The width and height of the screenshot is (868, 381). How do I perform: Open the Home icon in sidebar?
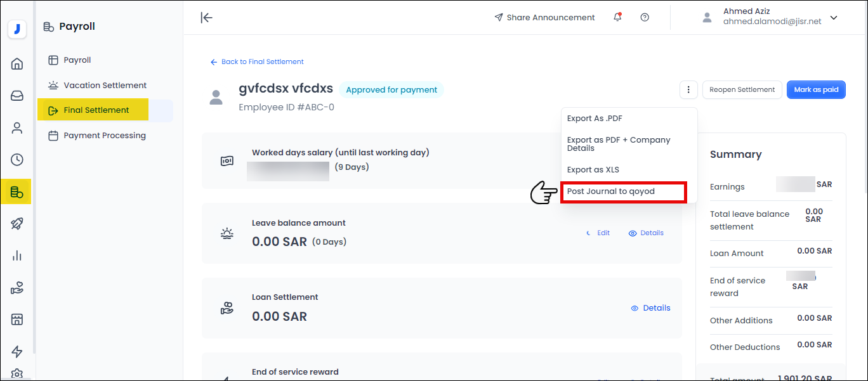click(x=17, y=63)
